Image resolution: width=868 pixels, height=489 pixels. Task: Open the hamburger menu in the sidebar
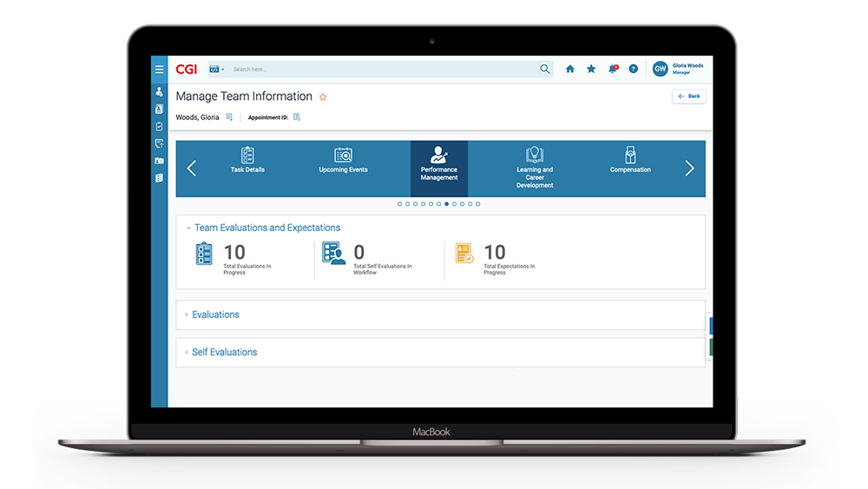pos(159,69)
